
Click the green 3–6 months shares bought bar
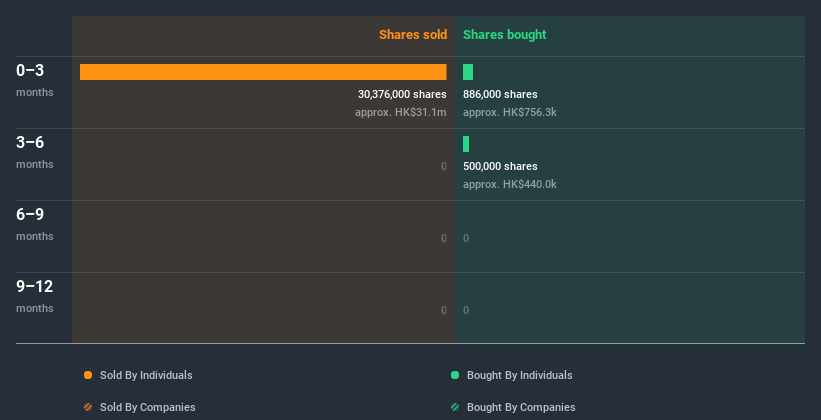pos(466,144)
